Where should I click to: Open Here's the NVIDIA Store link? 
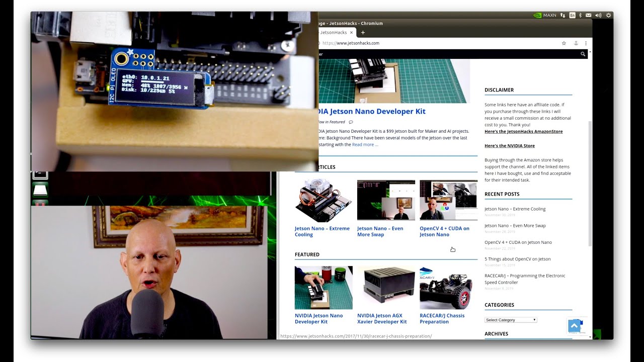(510, 146)
